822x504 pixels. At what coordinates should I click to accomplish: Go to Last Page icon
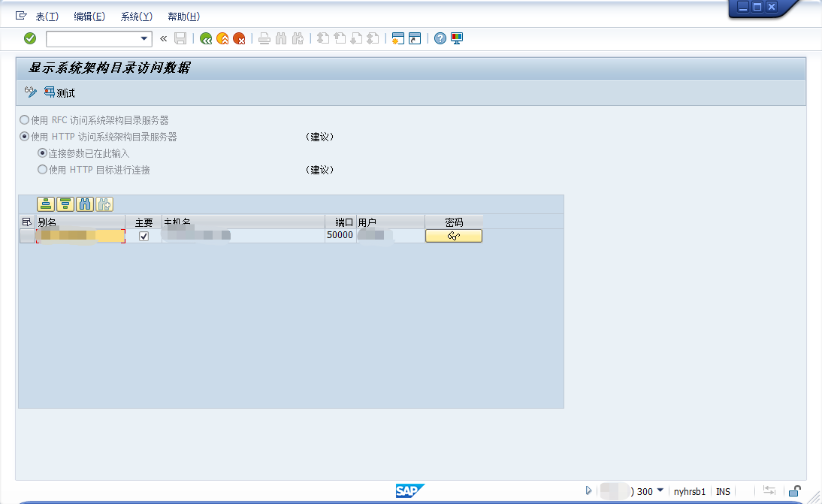(x=373, y=38)
